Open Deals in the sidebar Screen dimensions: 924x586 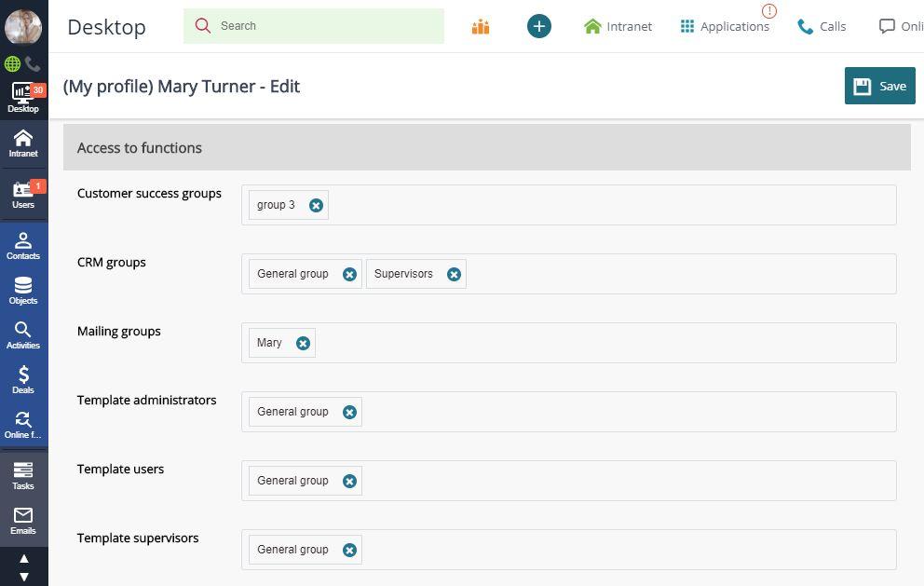(23, 380)
